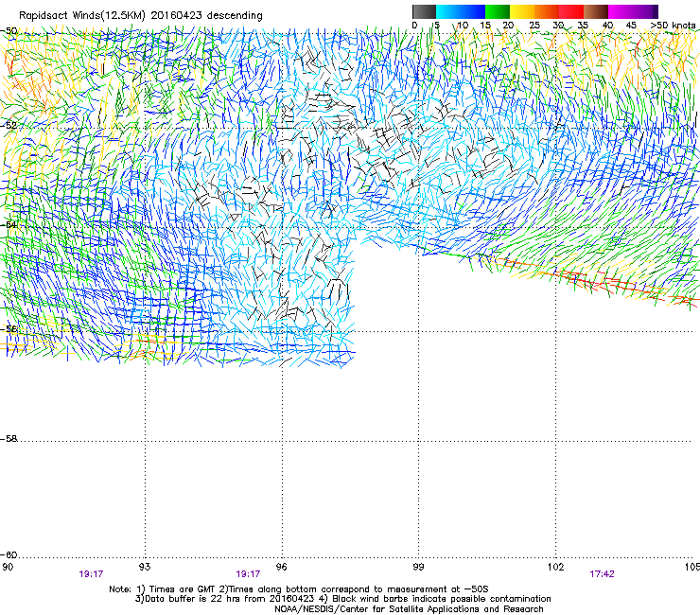Click the red 30-35 knots legend swatch
The width and height of the screenshot is (700, 615).
pyautogui.click(x=571, y=11)
